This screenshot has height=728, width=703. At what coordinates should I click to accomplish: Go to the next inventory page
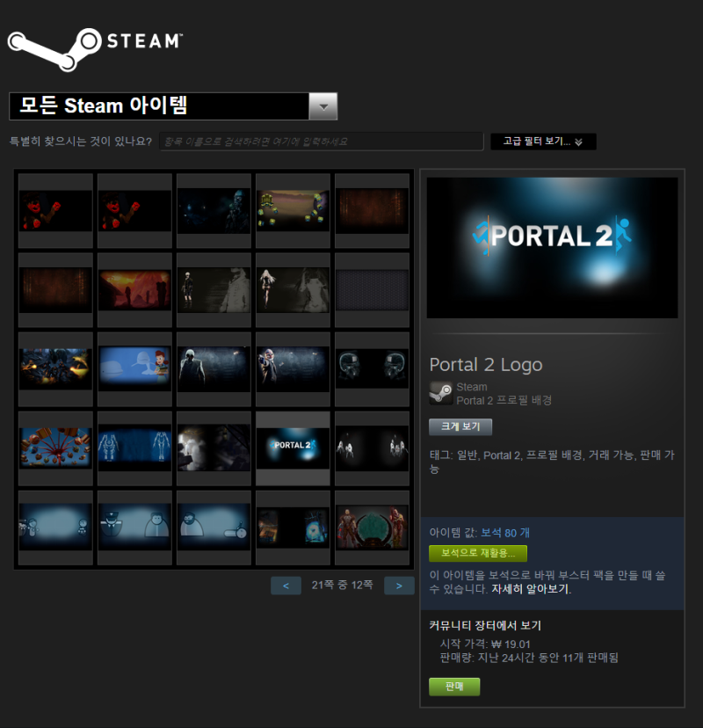[399, 586]
